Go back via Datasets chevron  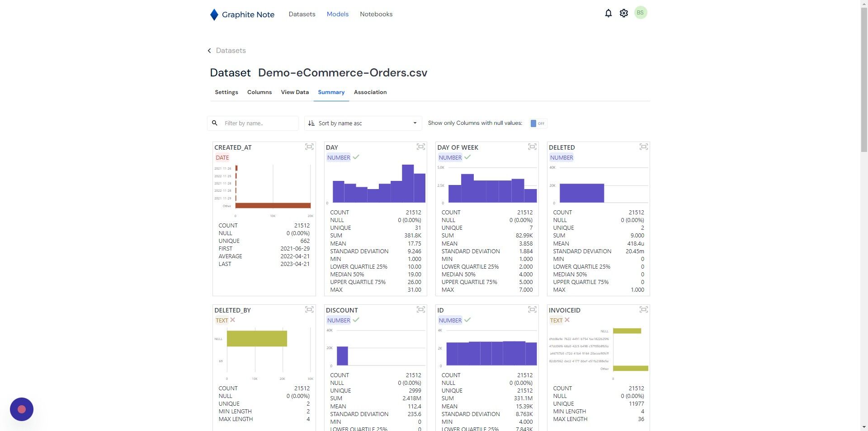209,51
